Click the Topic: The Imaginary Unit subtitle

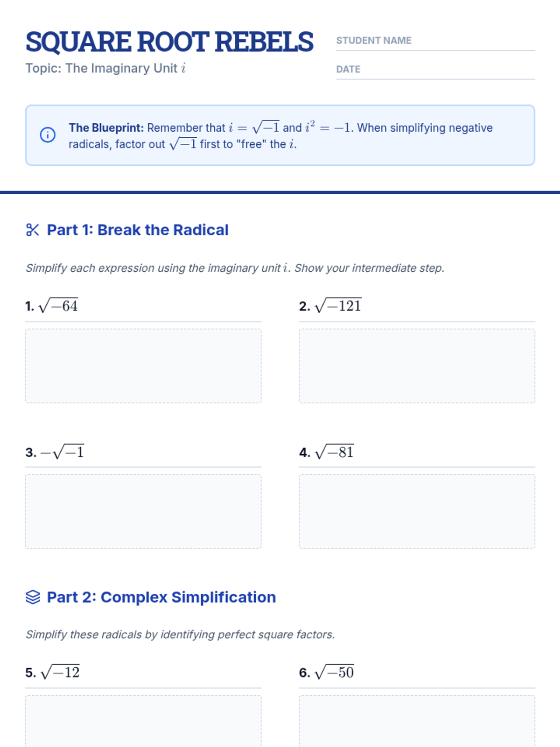click(105, 68)
